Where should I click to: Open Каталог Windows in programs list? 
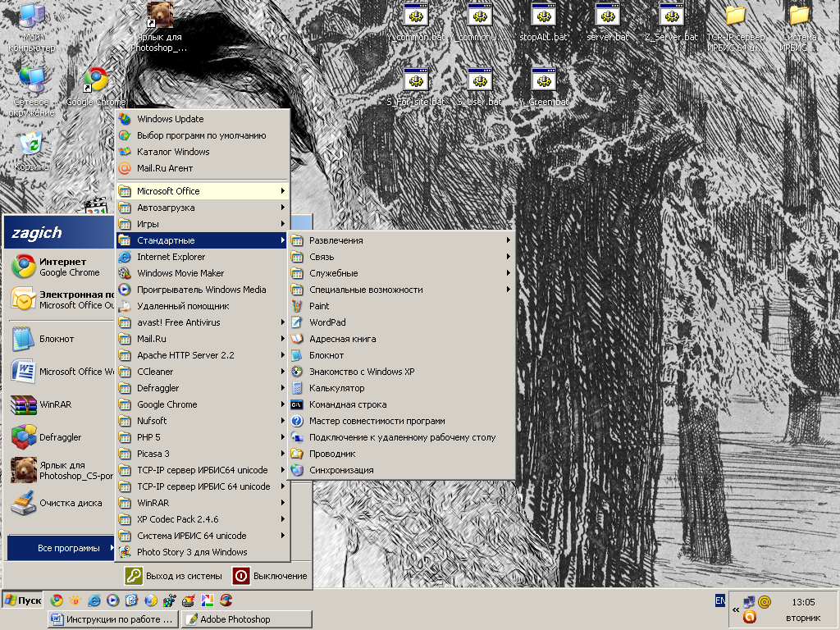point(203,152)
